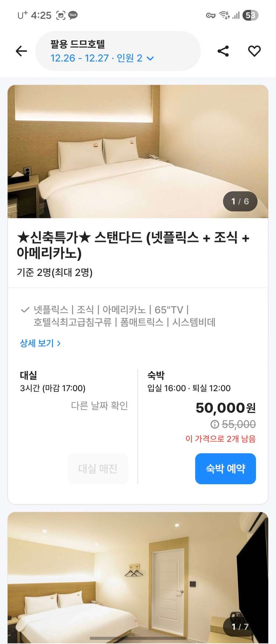Tap the 1 / 7 photo counter
The height and width of the screenshot is (644, 276).
point(240,626)
